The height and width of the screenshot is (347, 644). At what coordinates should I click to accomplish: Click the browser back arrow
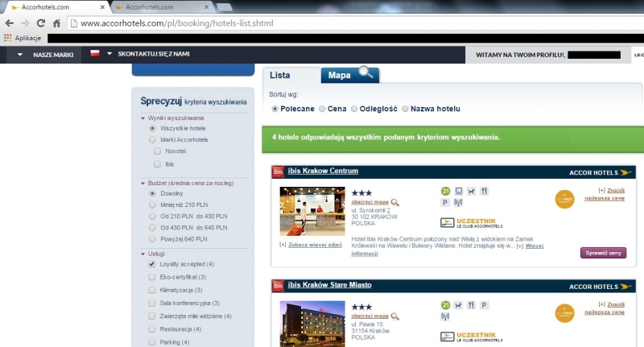[10, 23]
